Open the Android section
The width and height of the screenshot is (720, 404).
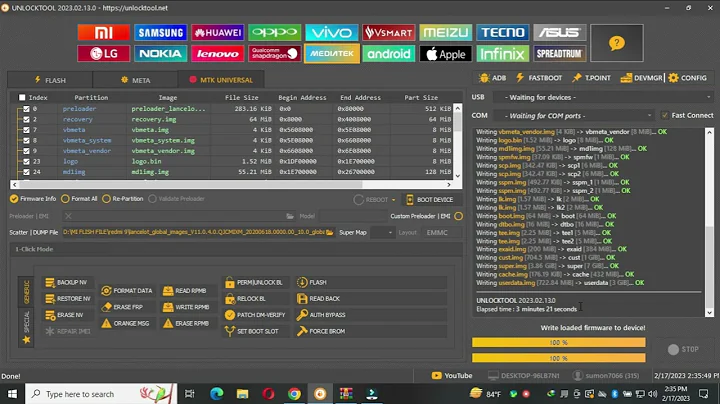coord(388,54)
